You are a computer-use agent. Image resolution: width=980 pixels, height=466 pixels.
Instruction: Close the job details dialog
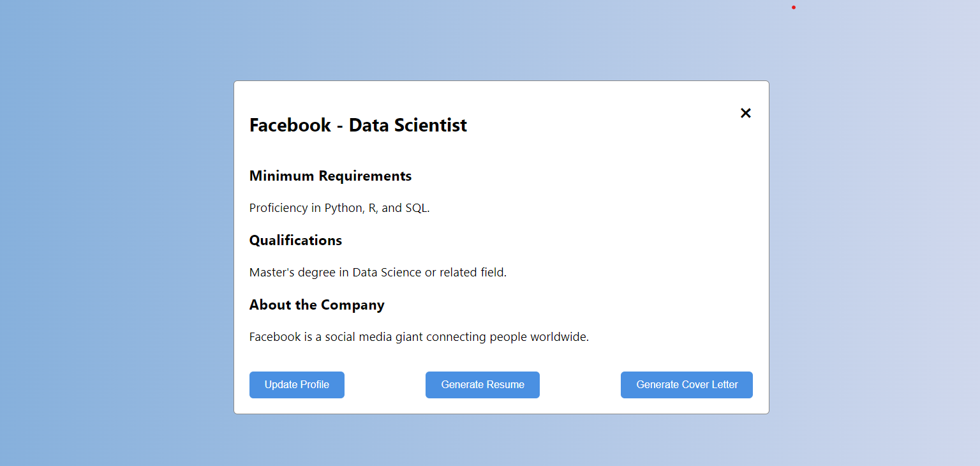click(745, 113)
